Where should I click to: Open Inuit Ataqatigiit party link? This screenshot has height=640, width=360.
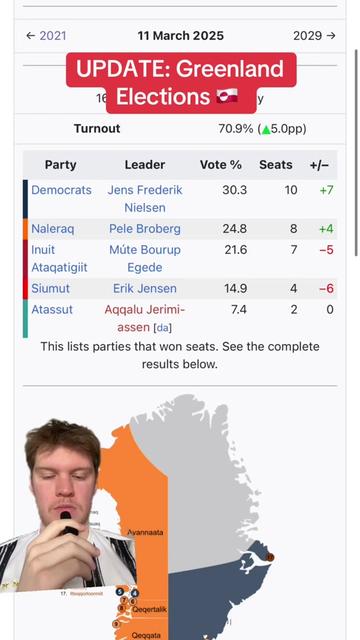(59, 258)
